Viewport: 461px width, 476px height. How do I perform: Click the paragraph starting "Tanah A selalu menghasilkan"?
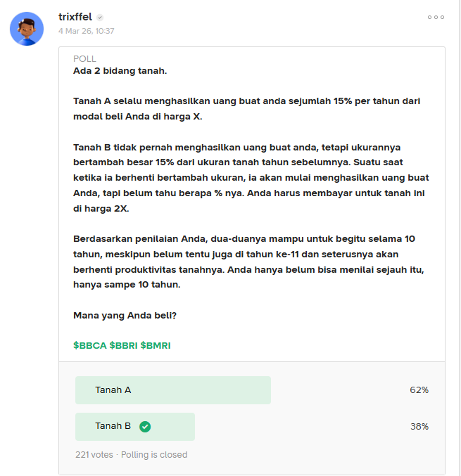pos(246,108)
